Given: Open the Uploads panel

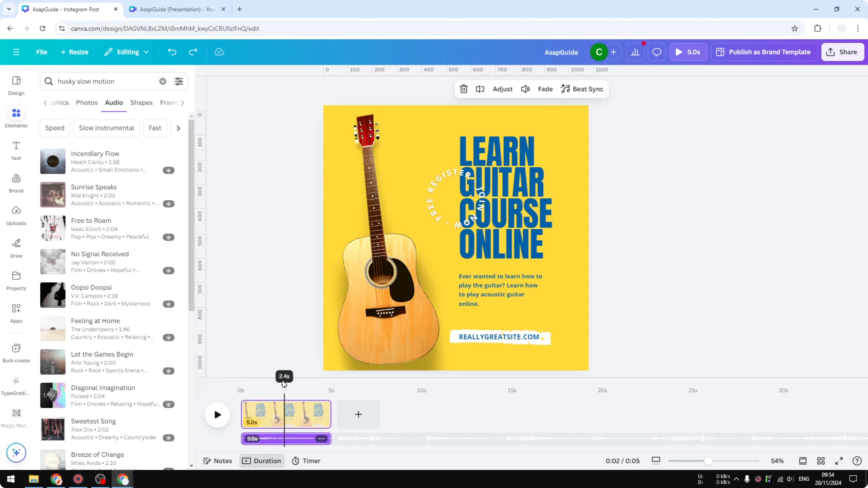Looking at the screenshot, I should [x=16, y=215].
